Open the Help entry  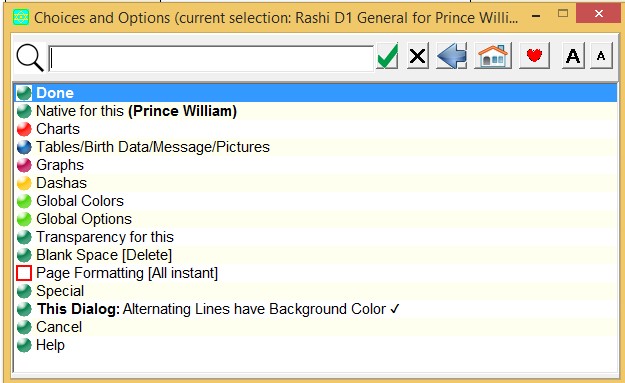[x=315, y=345]
